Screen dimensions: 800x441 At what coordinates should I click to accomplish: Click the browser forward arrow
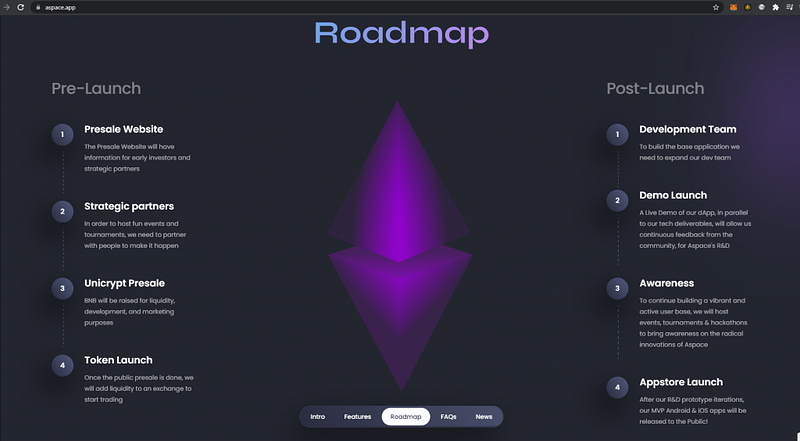pyautogui.click(x=6, y=7)
